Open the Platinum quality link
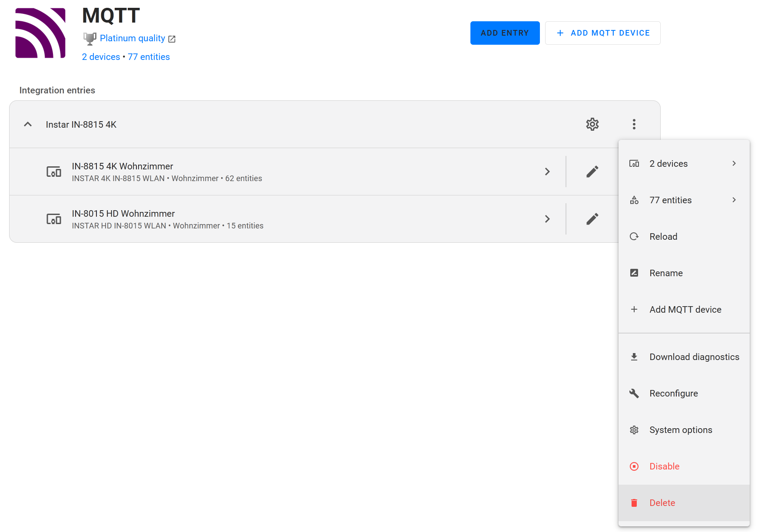761x532 pixels. (132, 38)
